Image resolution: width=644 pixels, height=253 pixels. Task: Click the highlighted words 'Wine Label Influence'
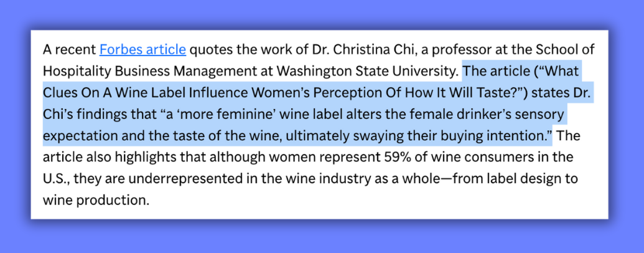pyautogui.click(x=180, y=93)
